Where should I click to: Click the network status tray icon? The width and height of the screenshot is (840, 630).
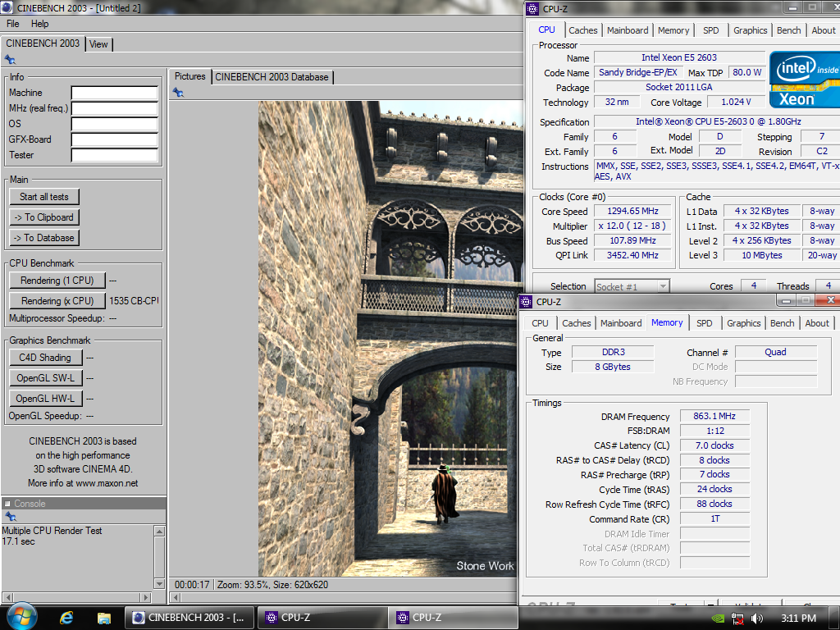coord(737,619)
